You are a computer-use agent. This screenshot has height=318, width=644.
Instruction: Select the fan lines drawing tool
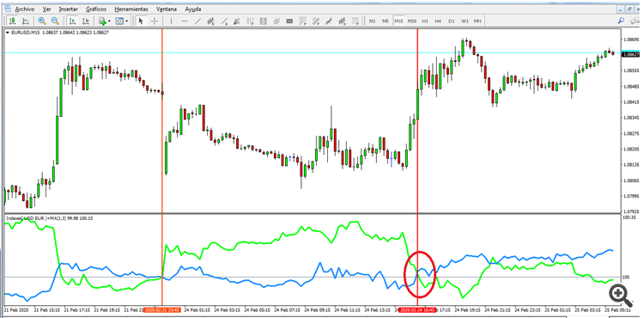[237, 21]
